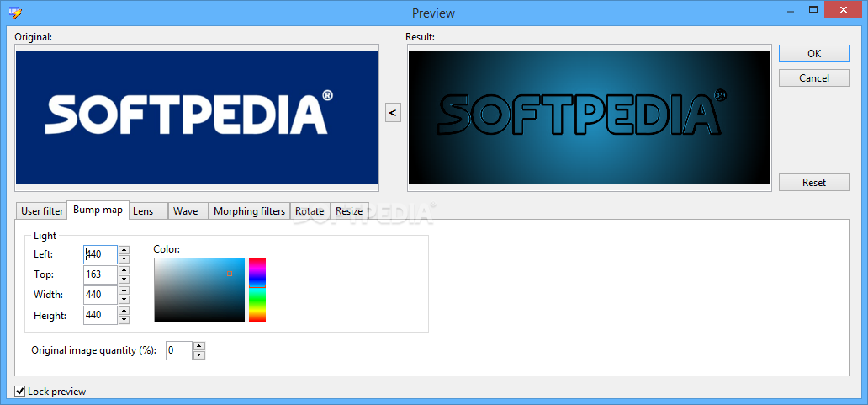Decrease the Width value with the down arrow
Screen dimensions: 868x405
click(124, 299)
